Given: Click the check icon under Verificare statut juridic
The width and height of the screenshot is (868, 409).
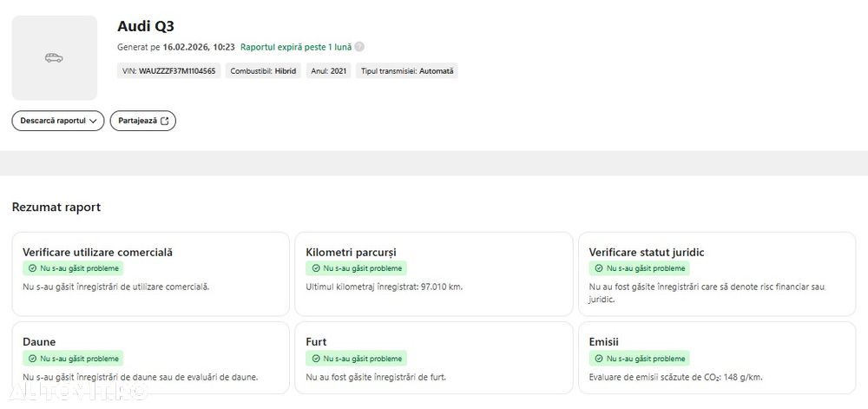Looking at the screenshot, I should click(599, 269).
